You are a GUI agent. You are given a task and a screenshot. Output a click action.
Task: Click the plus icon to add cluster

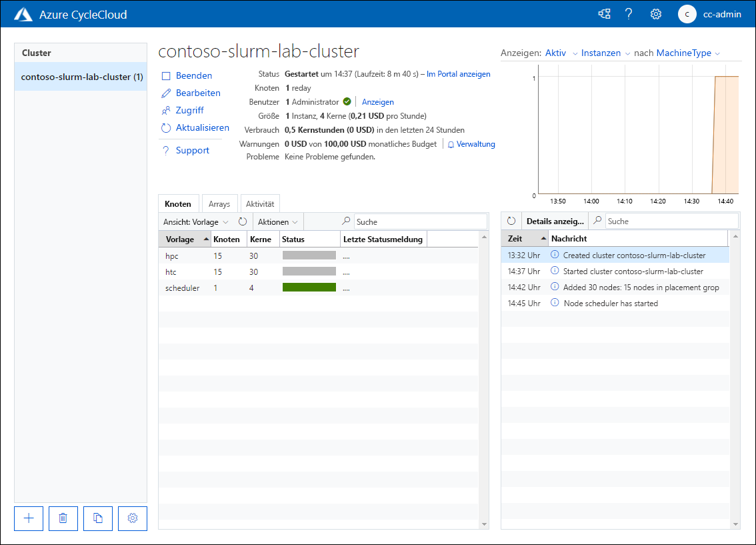tap(29, 518)
